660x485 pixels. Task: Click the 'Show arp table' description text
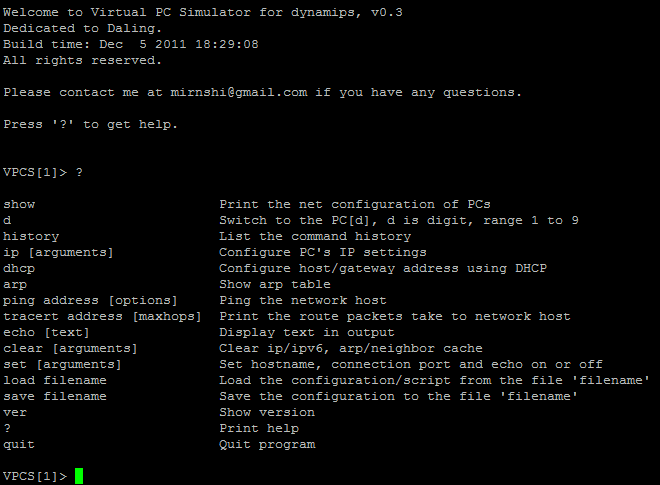pyautogui.click(x=275, y=284)
